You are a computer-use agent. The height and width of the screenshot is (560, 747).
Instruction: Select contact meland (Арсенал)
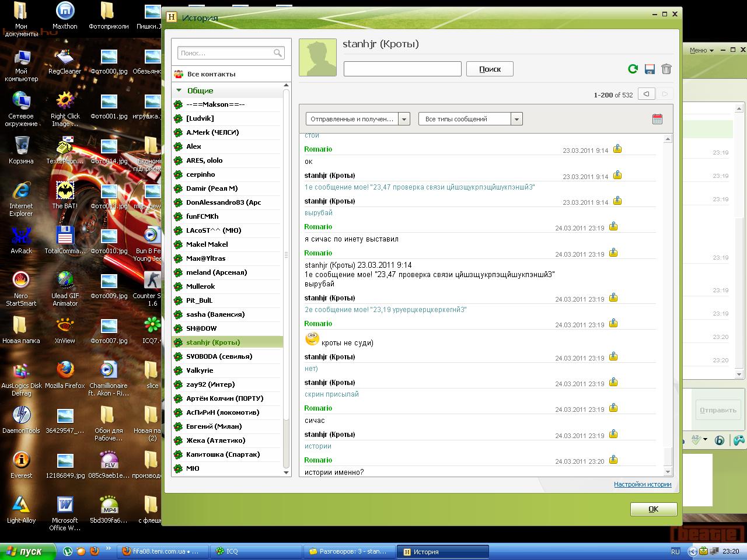pos(228,272)
